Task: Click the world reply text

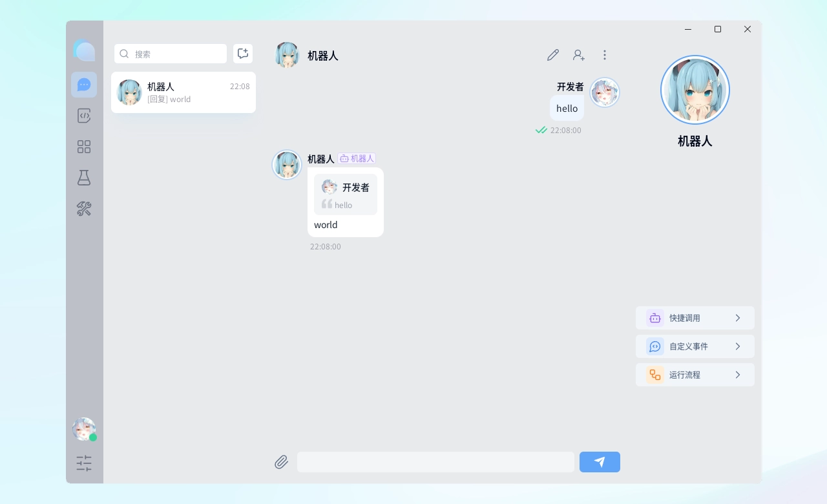Action: point(326,225)
